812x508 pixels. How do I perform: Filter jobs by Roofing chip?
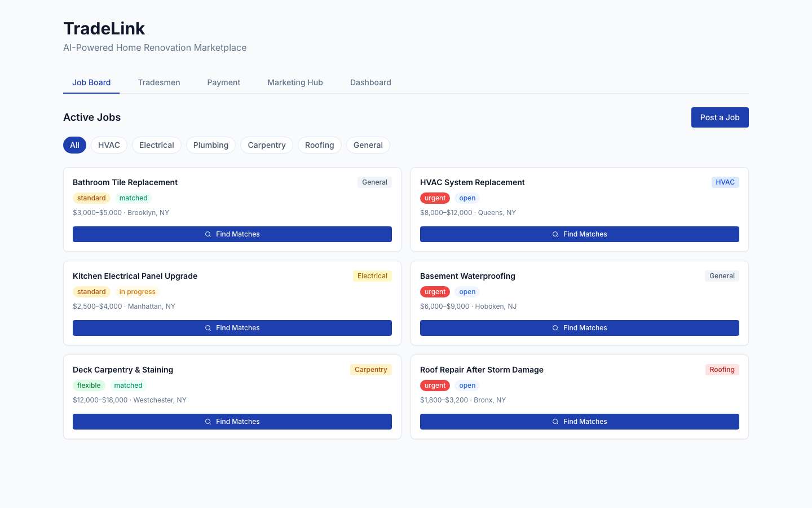click(320, 145)
